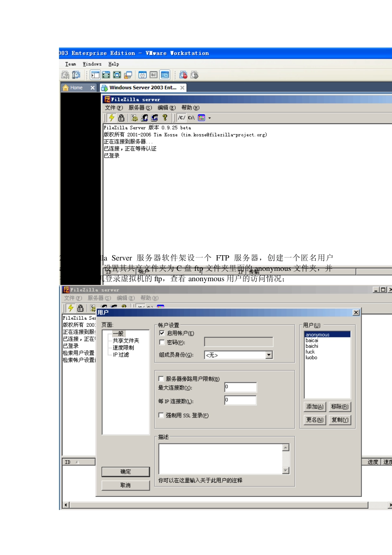Click the 每 IP 连接数(L) input field
392x555 pixels.
241,400
